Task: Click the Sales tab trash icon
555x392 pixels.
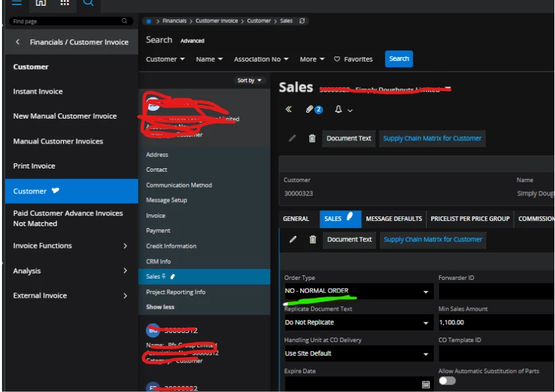Action: 313,240
